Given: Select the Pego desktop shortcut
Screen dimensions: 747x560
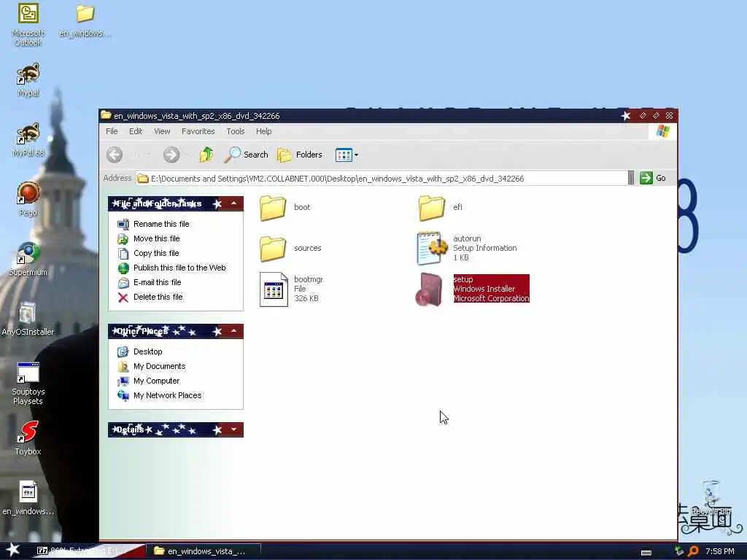Looking at the screenshot, I should (28, 200).
